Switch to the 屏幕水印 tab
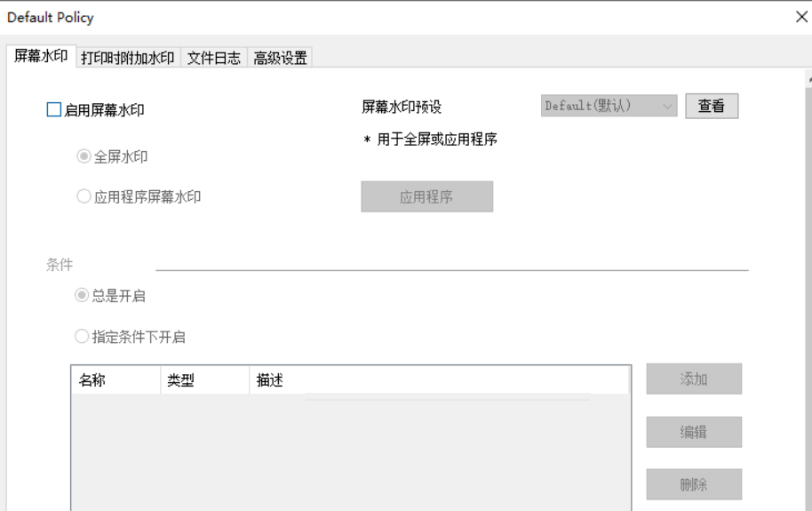Image resolution: width=812 pixels, height=511 pixels. [x=41, y=56]
